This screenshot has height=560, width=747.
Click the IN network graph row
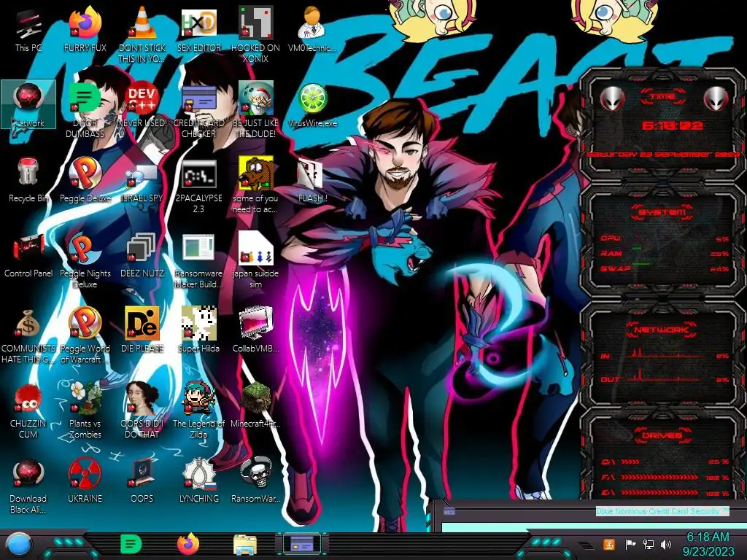click(665, 354)
